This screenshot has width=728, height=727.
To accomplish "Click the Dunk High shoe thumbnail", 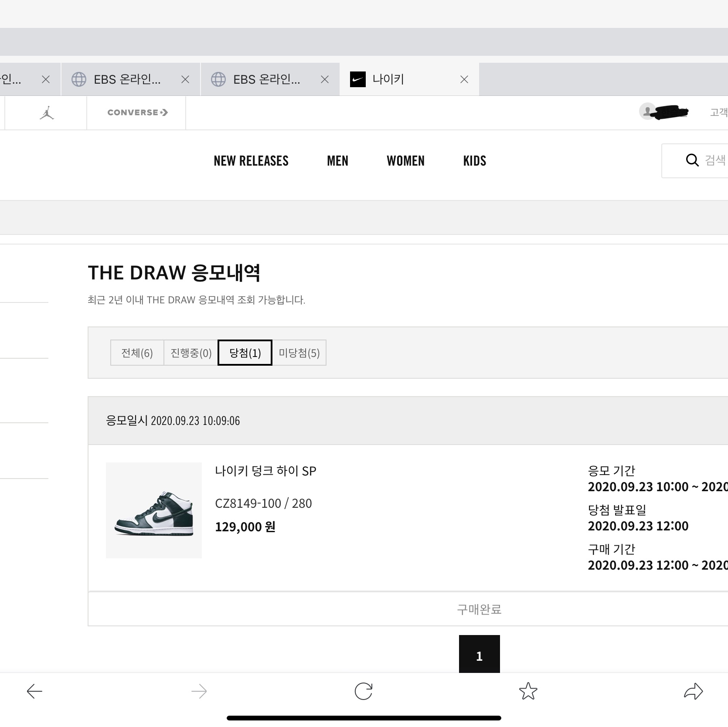I will coord(154,510).
